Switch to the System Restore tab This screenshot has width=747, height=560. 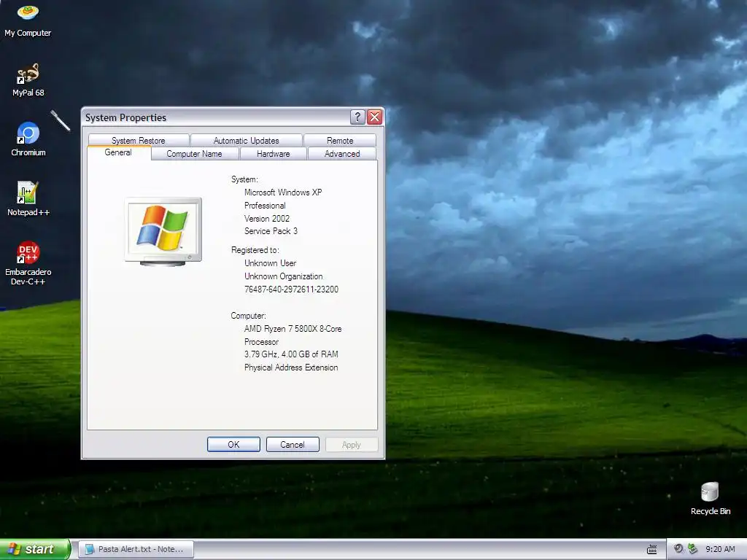138,141
